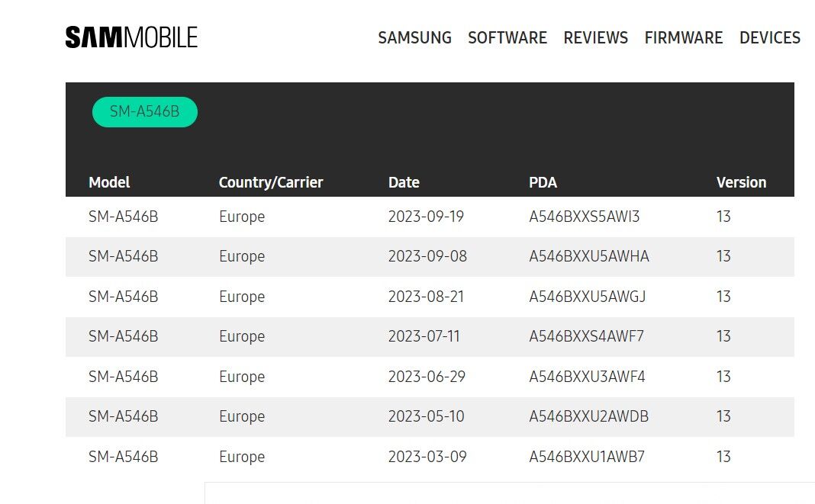The height and width of the screenshot is (504, 815).
Task: Click the date 2023-06-29
Action: tap(427, 377)
